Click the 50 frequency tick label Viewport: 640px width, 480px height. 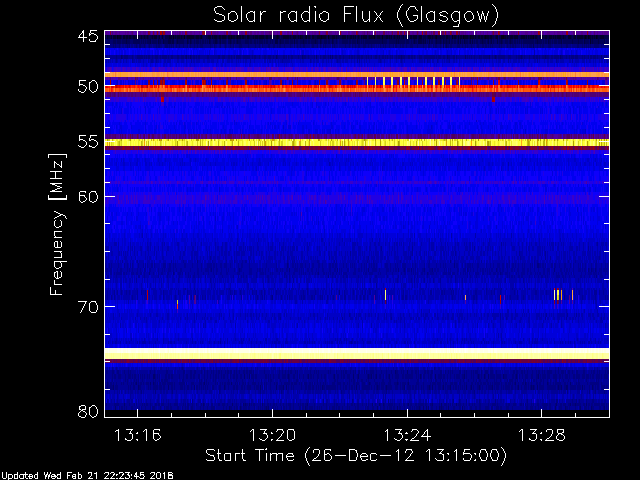[88, 87]
